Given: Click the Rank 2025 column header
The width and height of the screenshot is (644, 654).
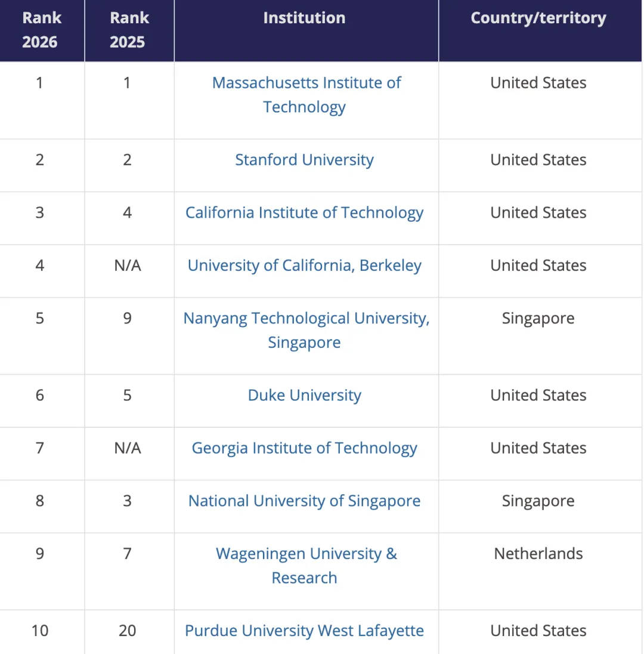Looking at the screenshot, I should [128, 30].
